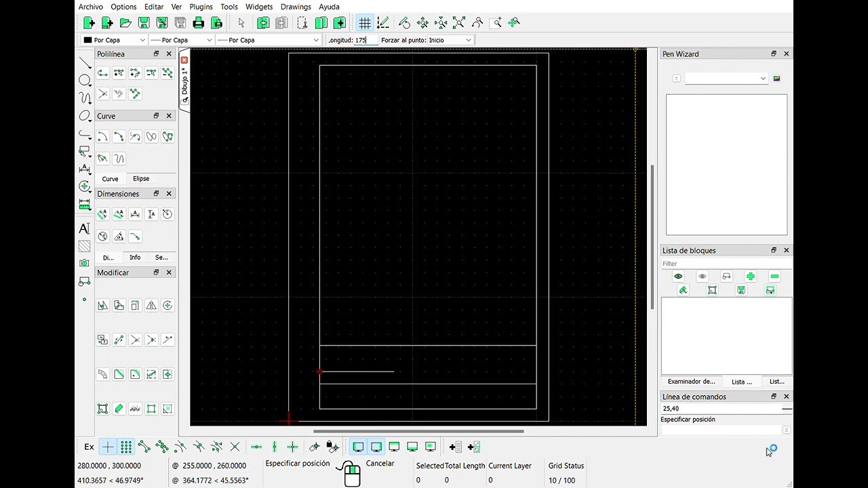This screenshot has height=488, width=868.
Task: Click the Longitud input field showing 175
Action: pyautogui.click(x=365, y=40)
